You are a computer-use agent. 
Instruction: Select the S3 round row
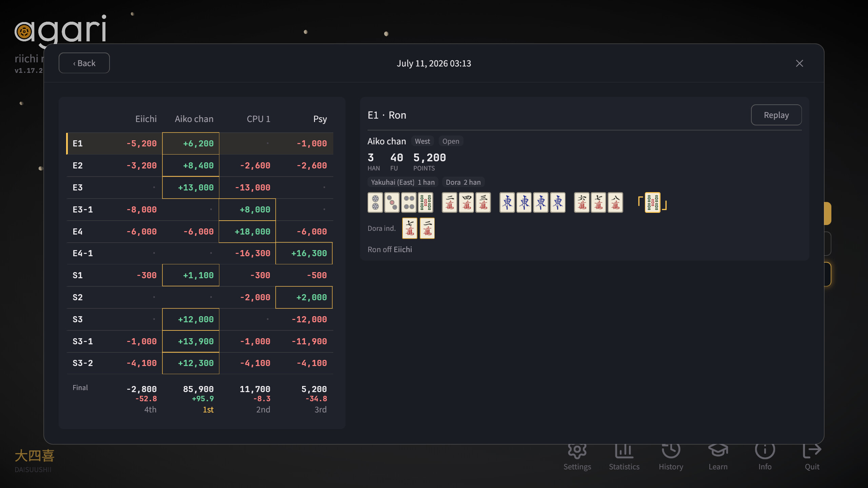coord(200,319)
